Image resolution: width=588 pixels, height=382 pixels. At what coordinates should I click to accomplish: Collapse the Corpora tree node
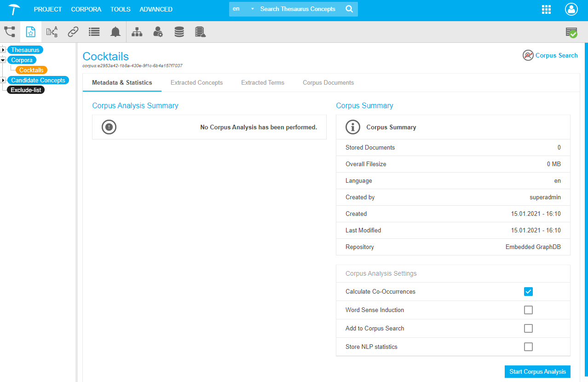pos(3,60)
